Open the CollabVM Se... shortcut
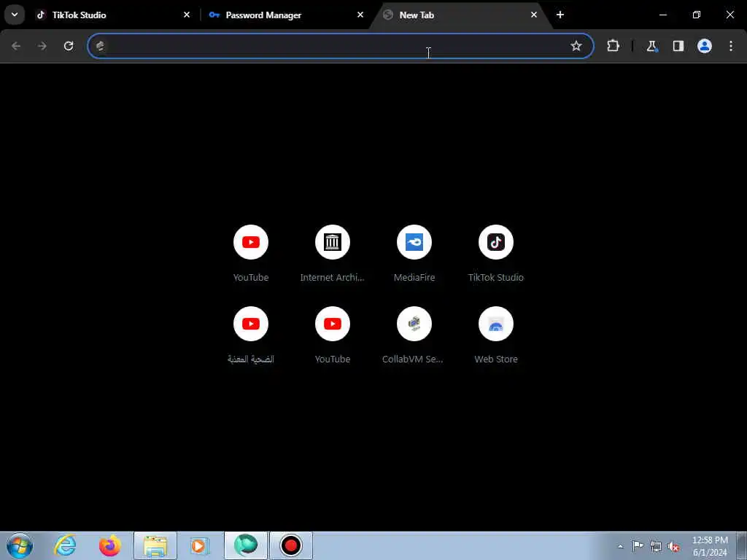The image size is (747, 560). pos(414,335)
